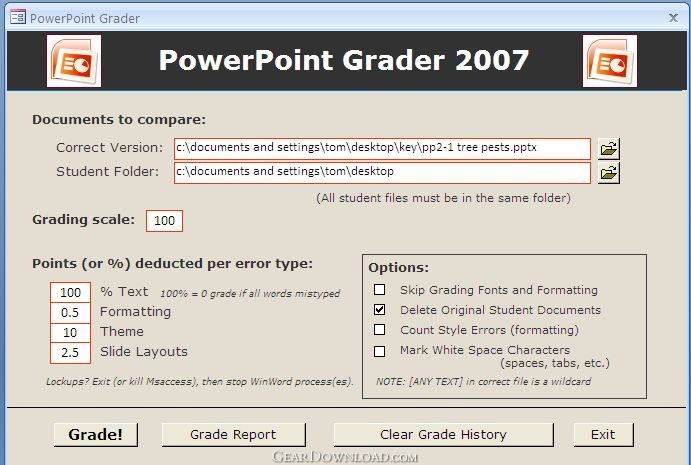Focus the Correct Version path field
691x465 pixels.
(382, 149)
